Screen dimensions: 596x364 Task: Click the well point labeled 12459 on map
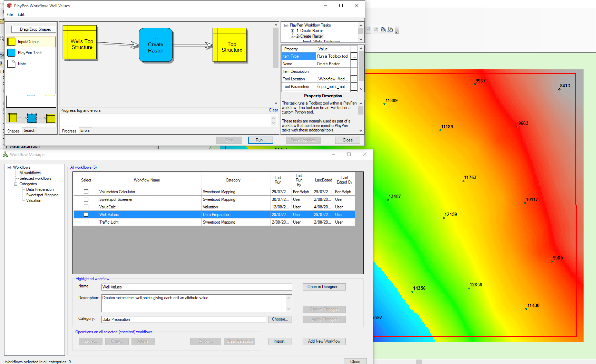[444, 218]
